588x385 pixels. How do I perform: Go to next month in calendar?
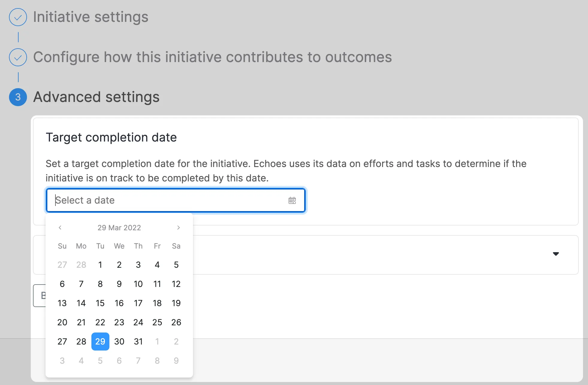point(179,228)
